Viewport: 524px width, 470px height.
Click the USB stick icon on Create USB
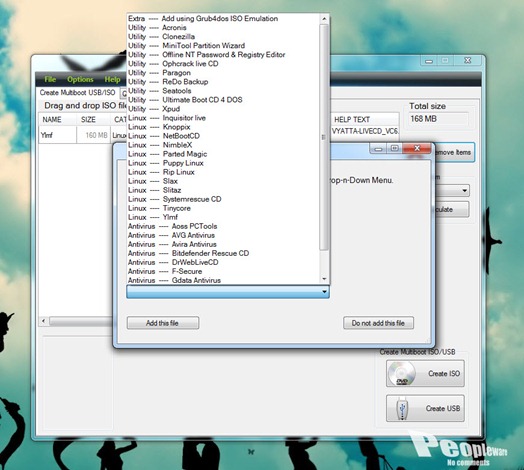402,408
